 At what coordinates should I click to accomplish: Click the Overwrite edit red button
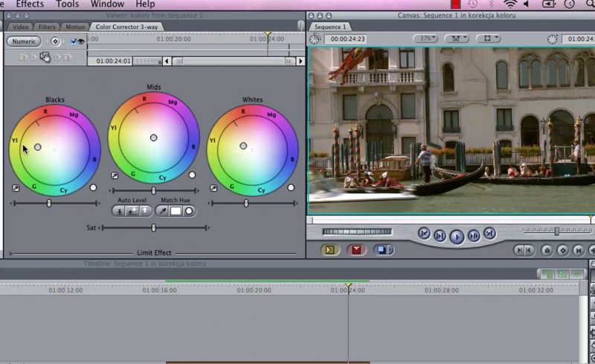[356, 250]
